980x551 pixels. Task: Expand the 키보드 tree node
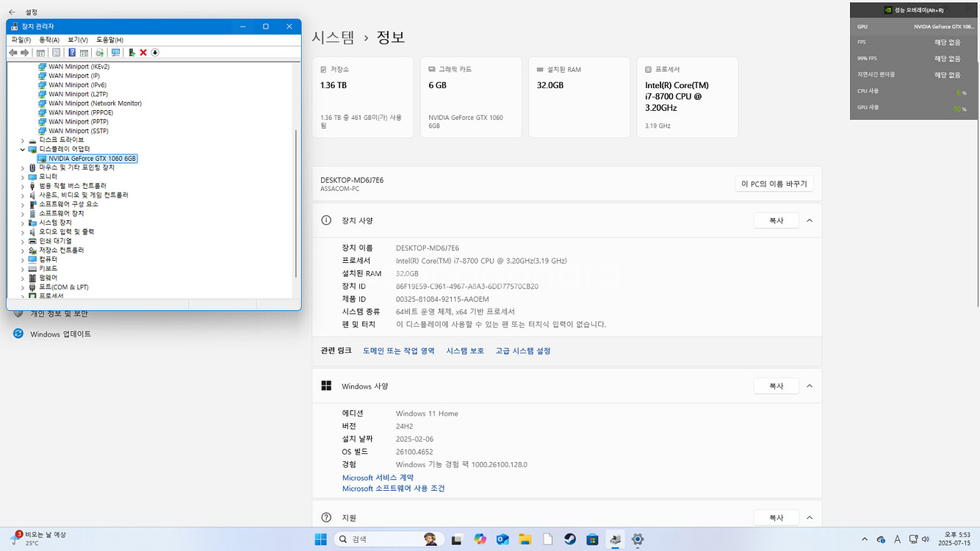pos(23,268)
